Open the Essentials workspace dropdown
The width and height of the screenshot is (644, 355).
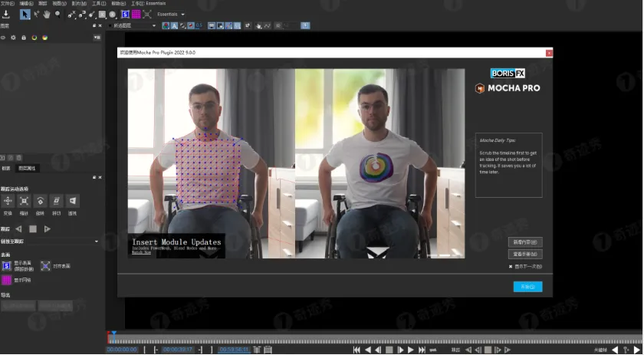[x=170, y=15]
